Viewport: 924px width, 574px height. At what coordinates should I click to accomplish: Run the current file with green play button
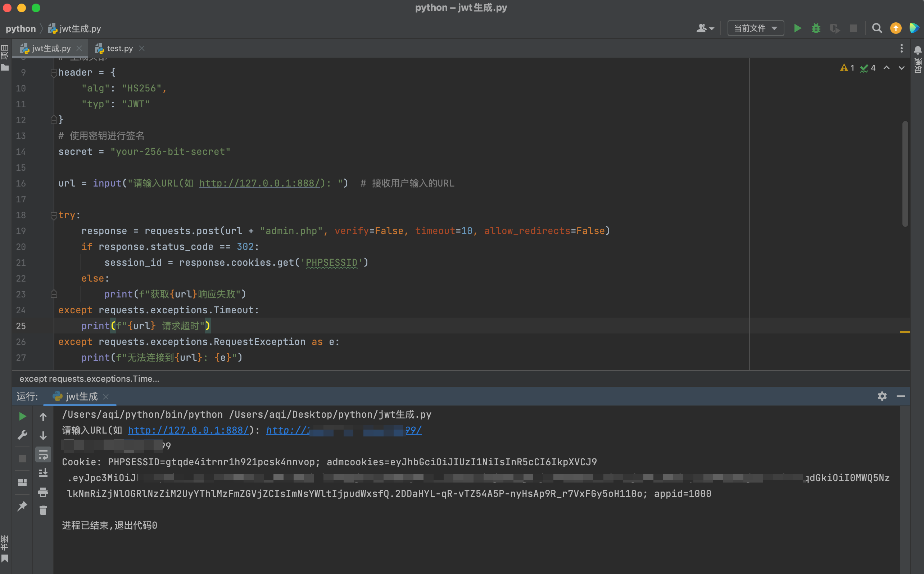[797, 28]
